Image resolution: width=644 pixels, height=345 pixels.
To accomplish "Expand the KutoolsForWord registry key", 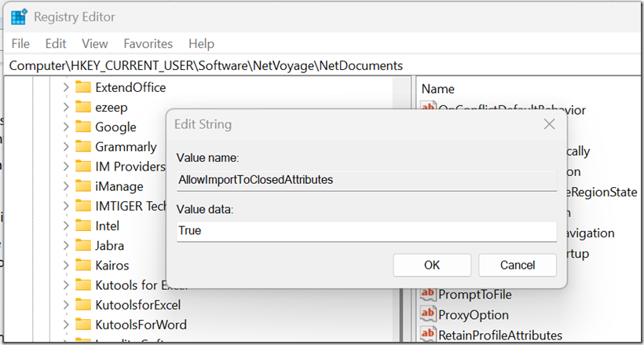I will [x=66, y=324].
